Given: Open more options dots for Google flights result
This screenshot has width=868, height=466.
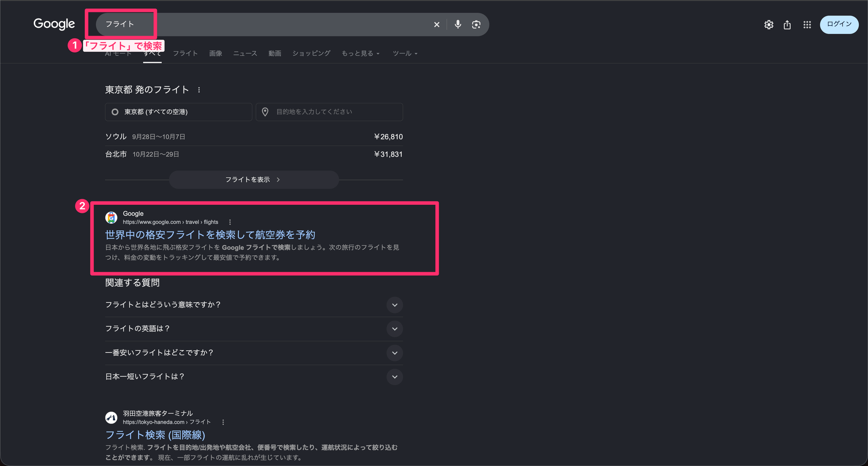Looking at the screenshot, I should pyautogui.click(x=230, y=222).
